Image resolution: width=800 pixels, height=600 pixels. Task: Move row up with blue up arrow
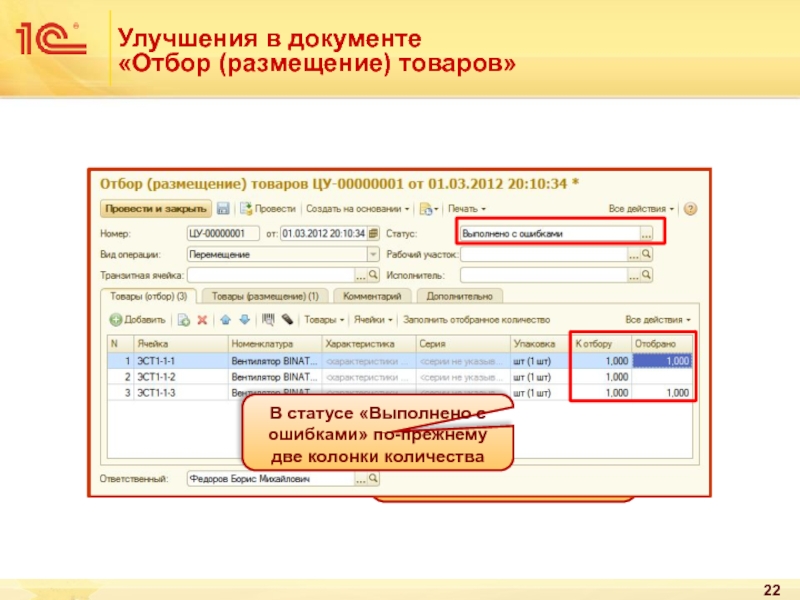coord(226,320)
